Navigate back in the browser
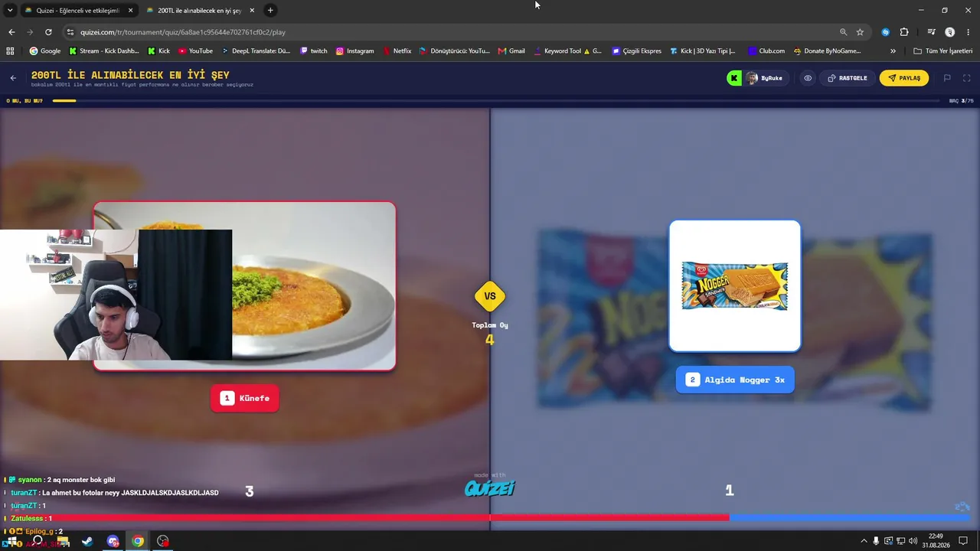This screenshot has height=551, width=980. pos(11,32)
